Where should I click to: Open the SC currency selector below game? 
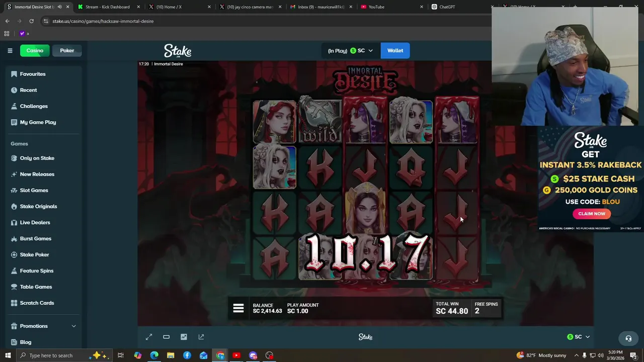coord(578,337)
